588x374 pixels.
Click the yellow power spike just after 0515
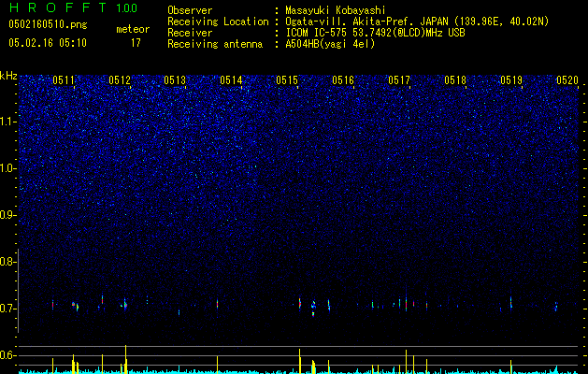300,361
